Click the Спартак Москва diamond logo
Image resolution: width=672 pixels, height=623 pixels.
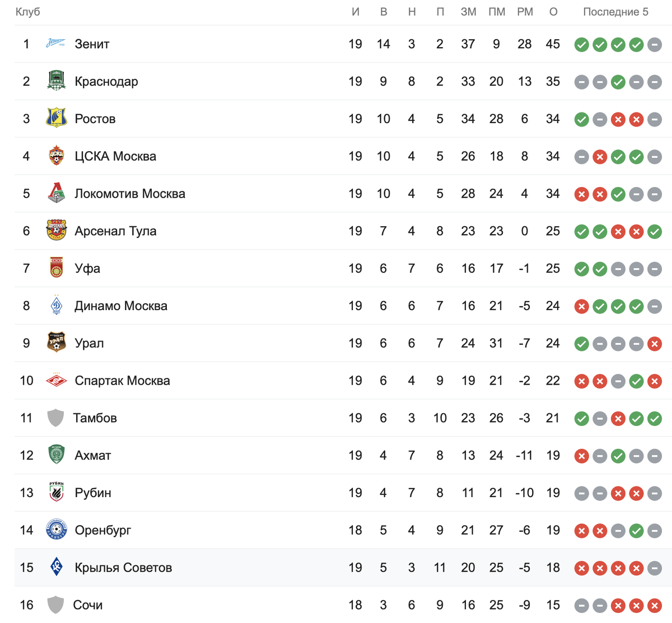coord(56,380)
